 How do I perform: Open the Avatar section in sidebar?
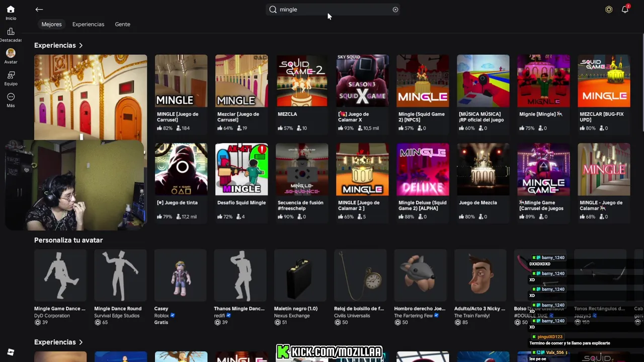click(11, 56)
